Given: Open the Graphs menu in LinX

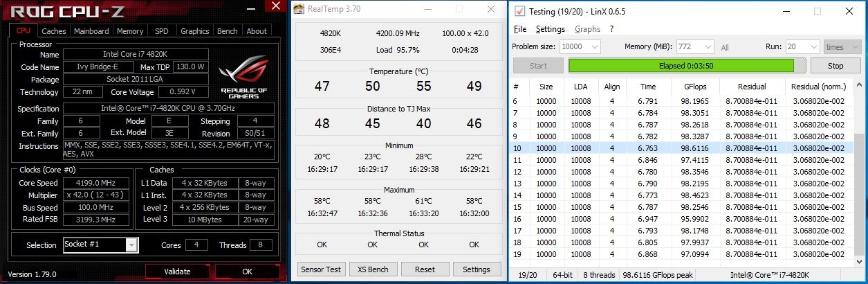Looking at the screenshot, I should pos(587,29).
